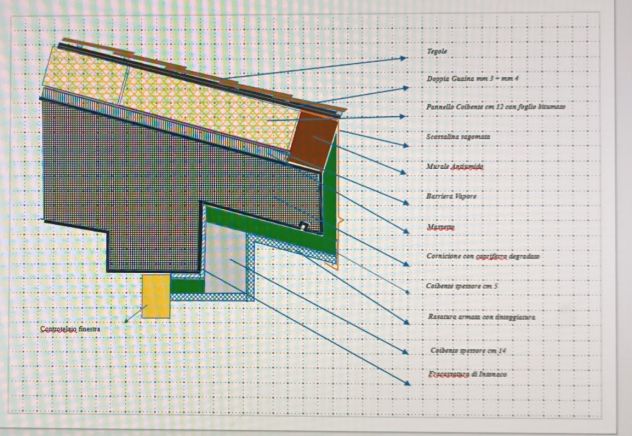Image resolution: width=632 pixels, height=436 pixels.
Task: Select the "Scossalina sagomata" label
Action: pos(458,137)
